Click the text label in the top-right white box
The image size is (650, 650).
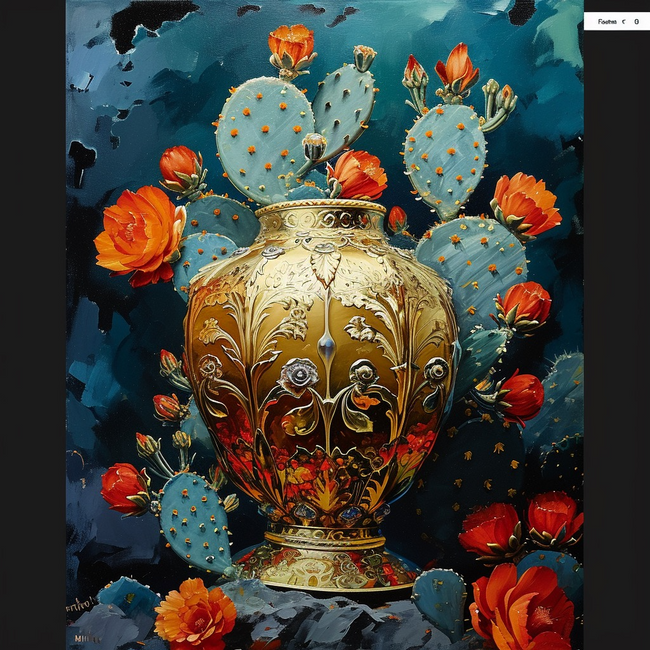pyautogui.click(x=607, y=21)
